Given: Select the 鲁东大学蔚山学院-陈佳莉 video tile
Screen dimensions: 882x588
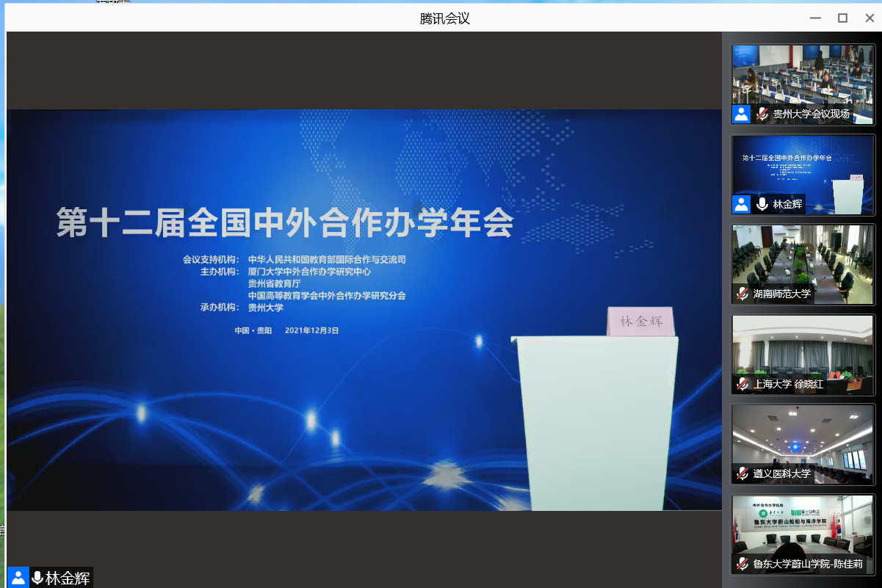Looking at the screenshot, I should tap(803, 527).
